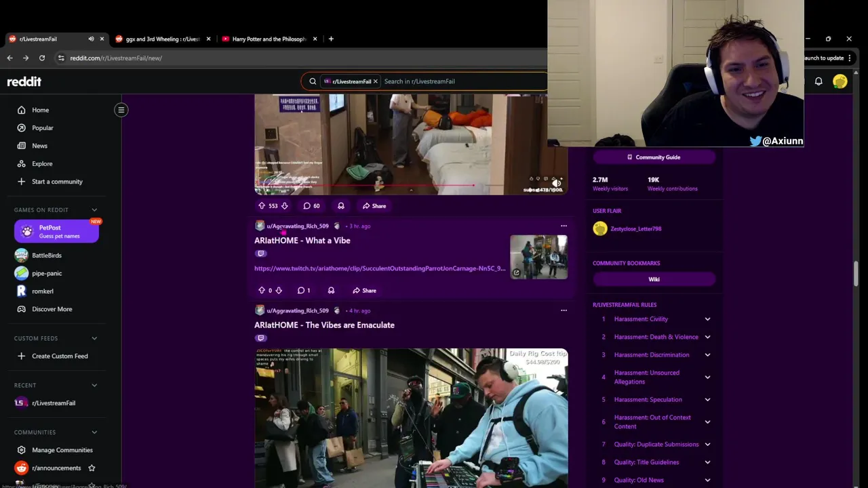Share the 553-point post
Image resolution: width=868 pixels, height=488 pixels.
tap(374, 206)
